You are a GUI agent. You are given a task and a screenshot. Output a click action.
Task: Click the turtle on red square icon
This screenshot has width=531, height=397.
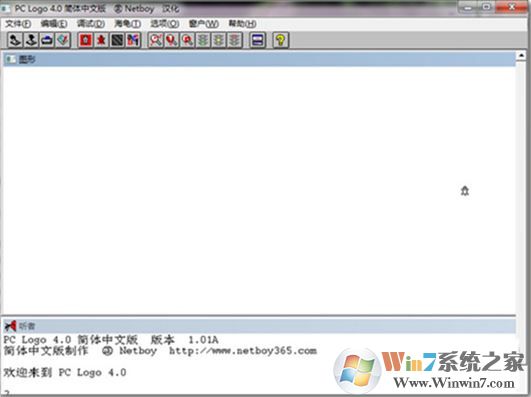point(85,40)
